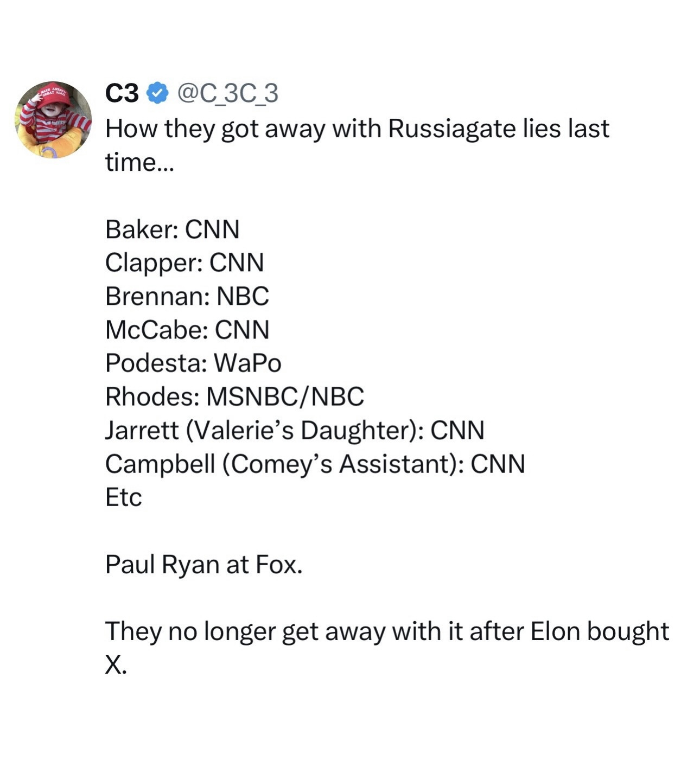Click the "Etc" line of the tweet

click(x=124, y=497)
